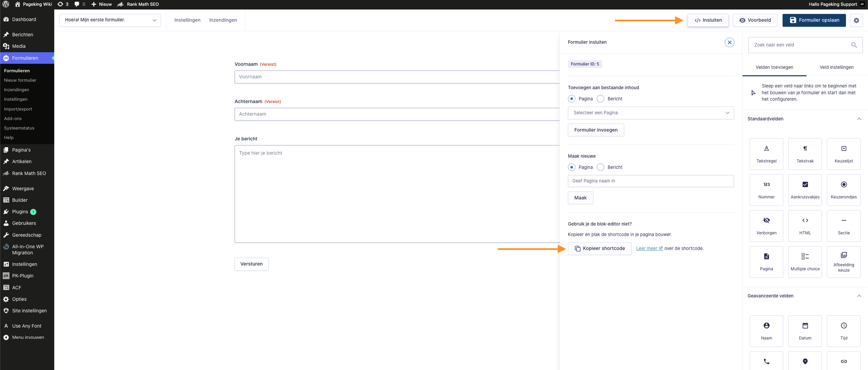Add the Tekstvak paragraph field

(x=805, y=154)
